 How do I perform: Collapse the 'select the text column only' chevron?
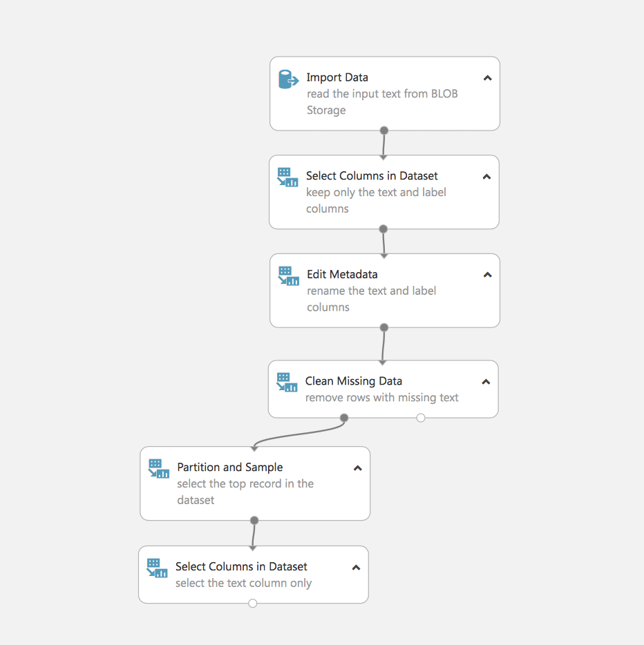[357, 568]
